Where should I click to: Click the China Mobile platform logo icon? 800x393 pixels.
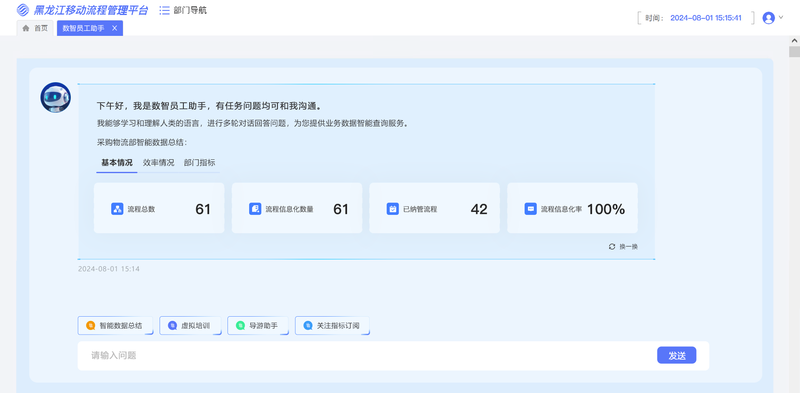(23, 10)
